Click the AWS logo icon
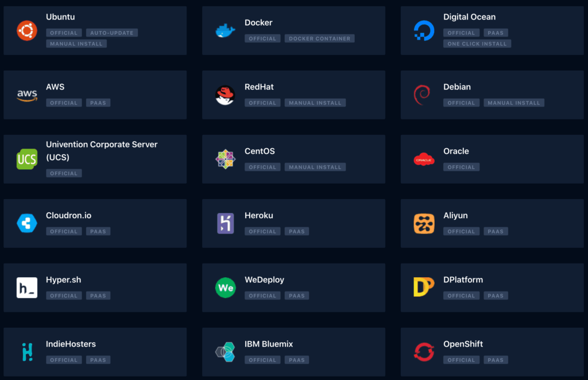This screenshot has height=380, width=588. pyautogui.click(x=27, y=95)
